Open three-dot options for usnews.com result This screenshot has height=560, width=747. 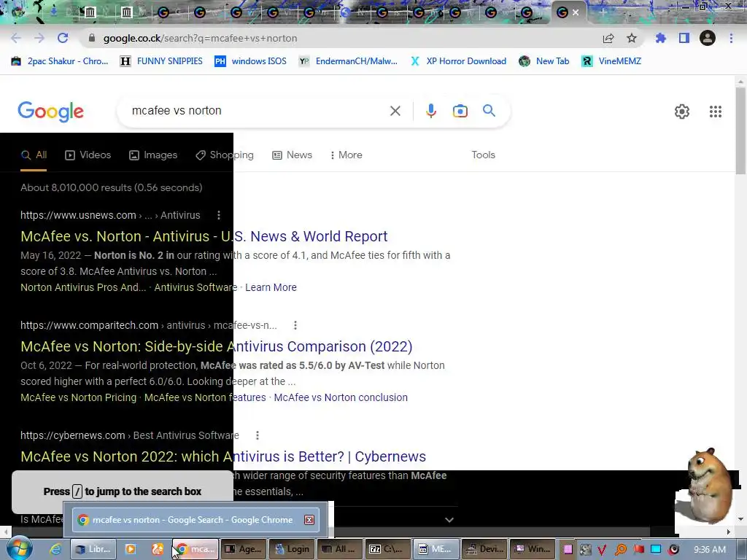click(x=219, y=215)
